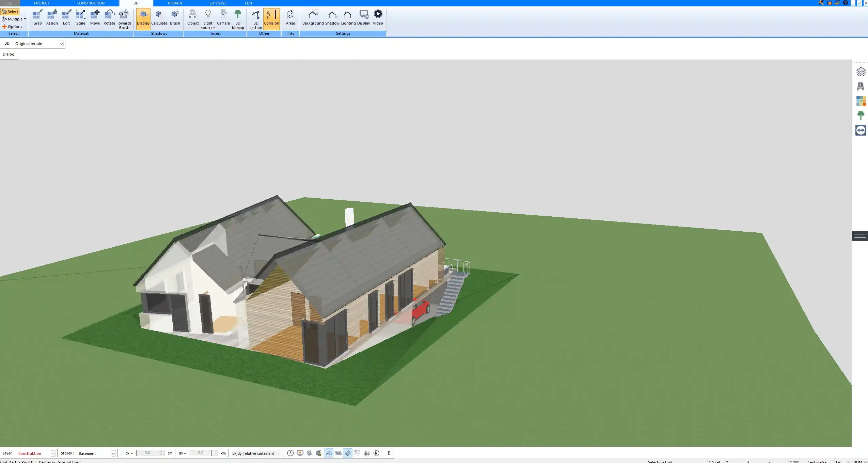Click the Select button
868x463 pixels.
(x=10, y=12)
